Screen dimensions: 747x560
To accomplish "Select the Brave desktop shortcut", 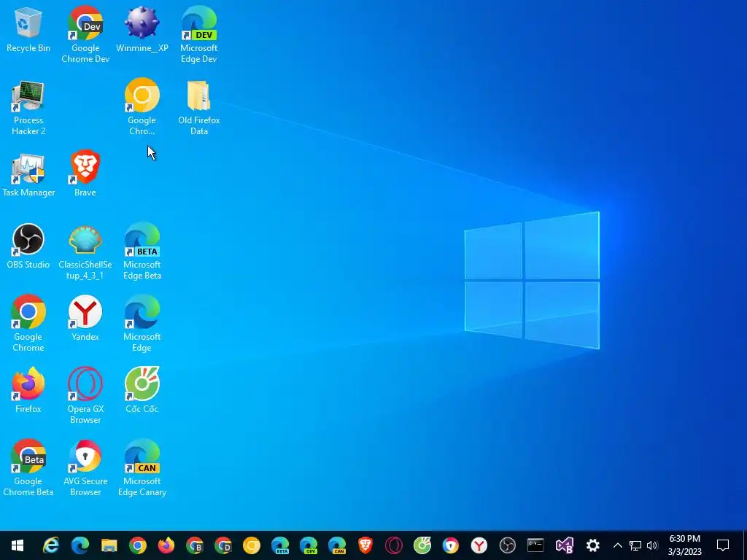I will click(85, 174).
